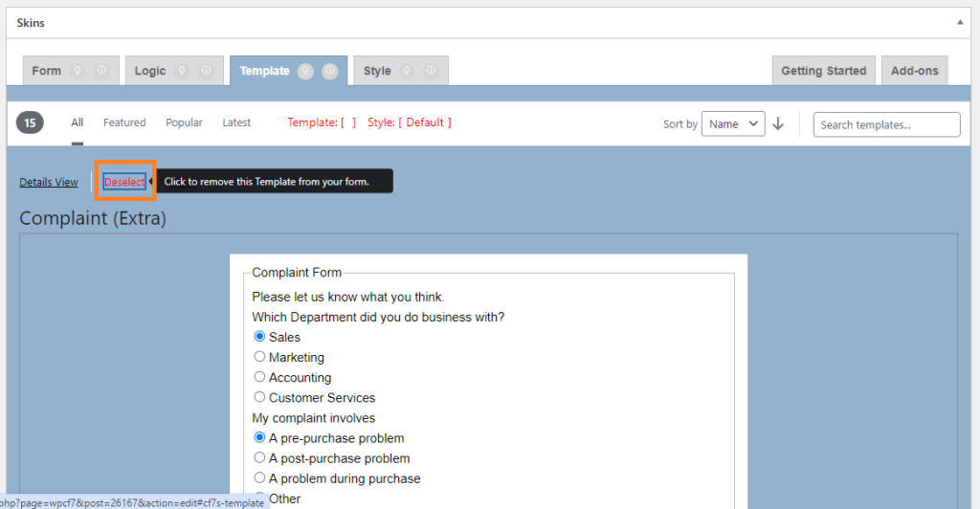
Task: Click the info icon on Form tab
Action: click(x=101, y=71)
